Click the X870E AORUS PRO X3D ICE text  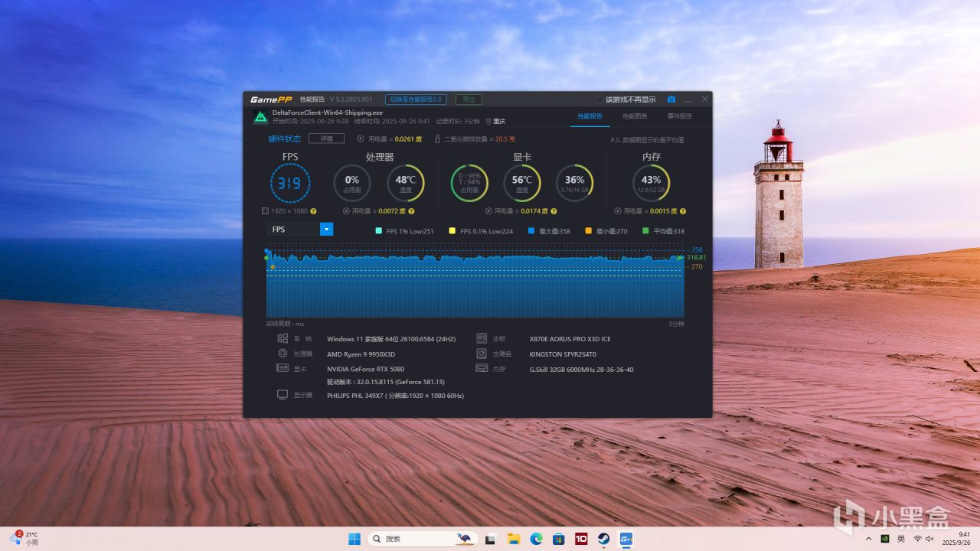[x=570, y=338]
